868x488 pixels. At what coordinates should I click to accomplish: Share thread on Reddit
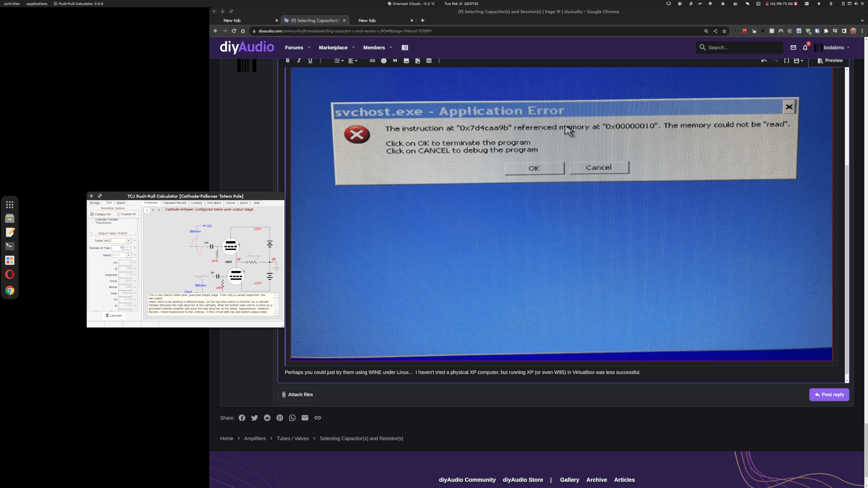267,418
